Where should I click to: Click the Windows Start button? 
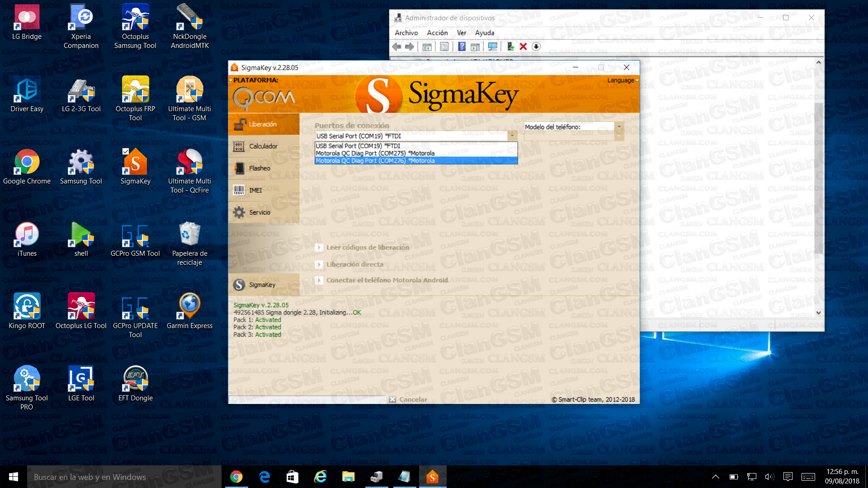tap(14, 477)
